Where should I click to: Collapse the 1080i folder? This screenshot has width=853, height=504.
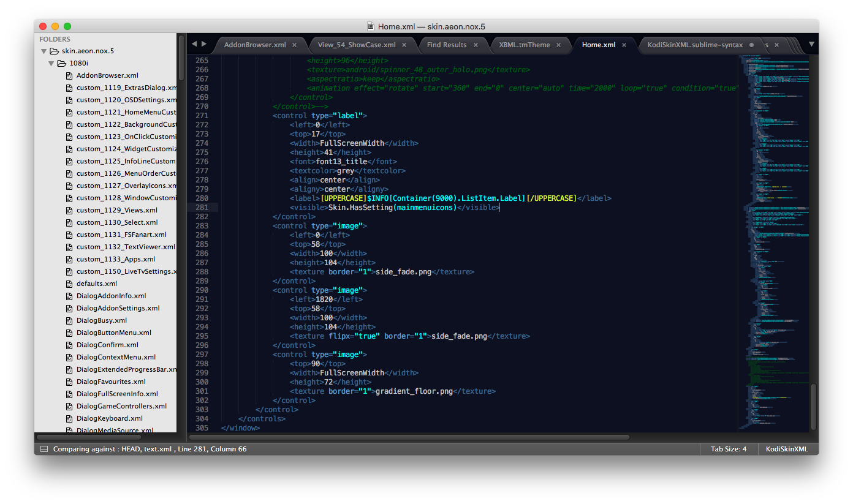[51, 64]
